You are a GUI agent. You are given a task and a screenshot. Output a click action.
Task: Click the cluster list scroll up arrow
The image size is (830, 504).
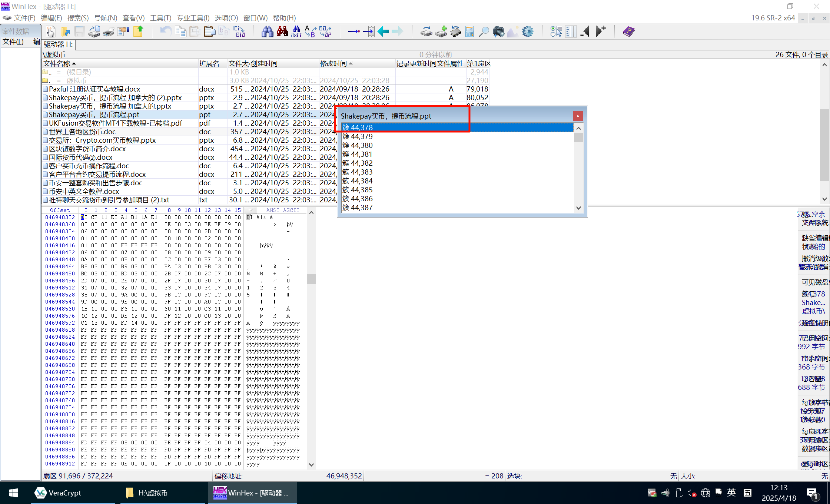click(x=578, y=128)
